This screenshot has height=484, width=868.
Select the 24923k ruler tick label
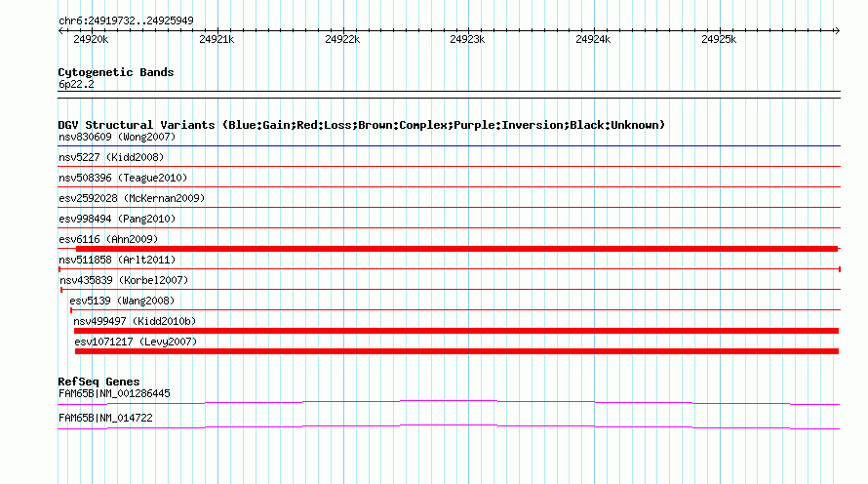[467, 39]
